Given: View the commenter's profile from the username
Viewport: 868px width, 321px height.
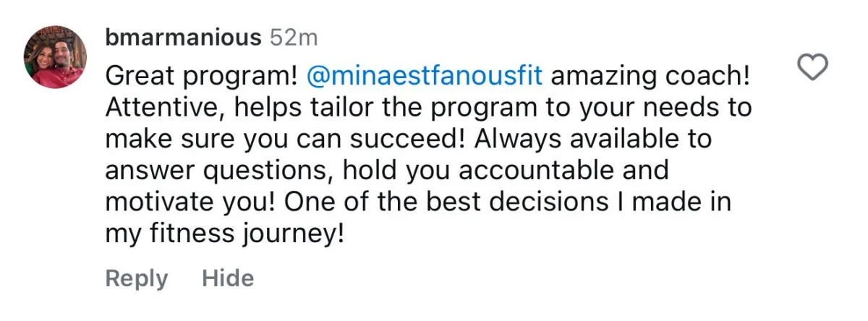Looking at the screenshot, I should 182,37.
